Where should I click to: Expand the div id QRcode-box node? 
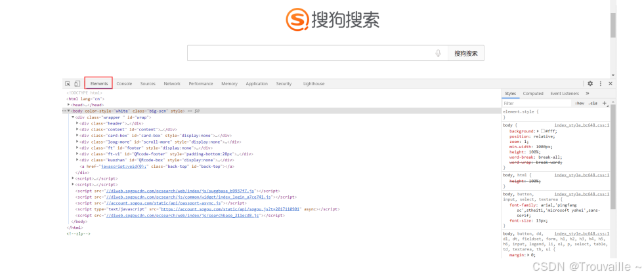point(77,161)
